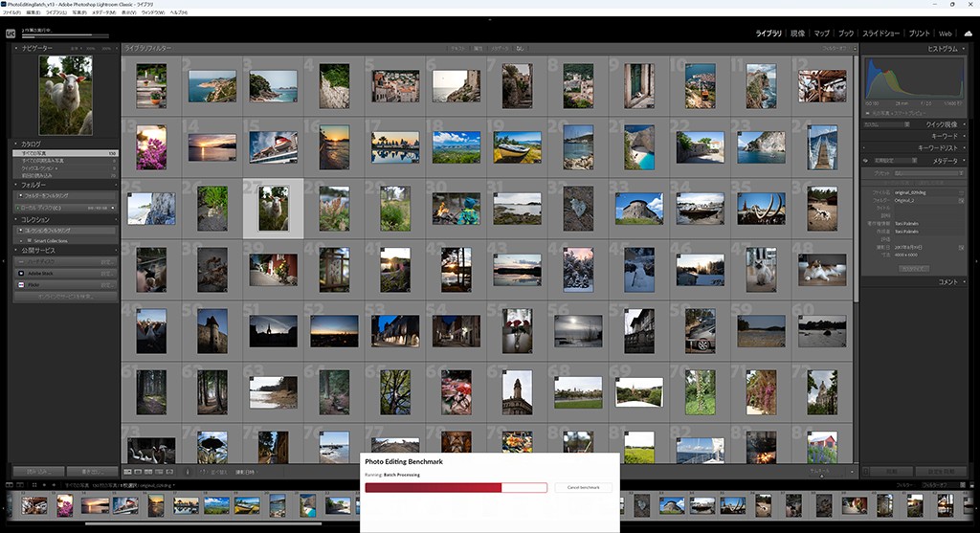Click the cloud sync status icon
The width and height of the screenshot is (980, 533).
tap(968, 33)
